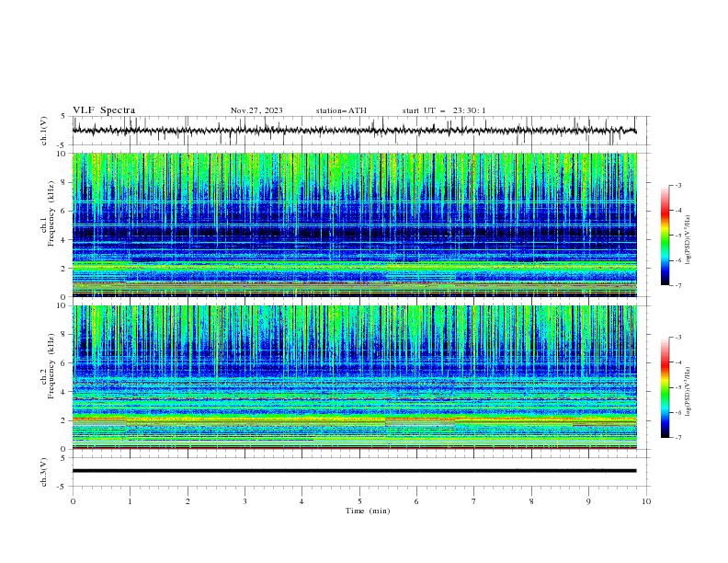Click the ch.2 colorbar log(PSD) label
The image size is (728, 563).
point(688,392)
